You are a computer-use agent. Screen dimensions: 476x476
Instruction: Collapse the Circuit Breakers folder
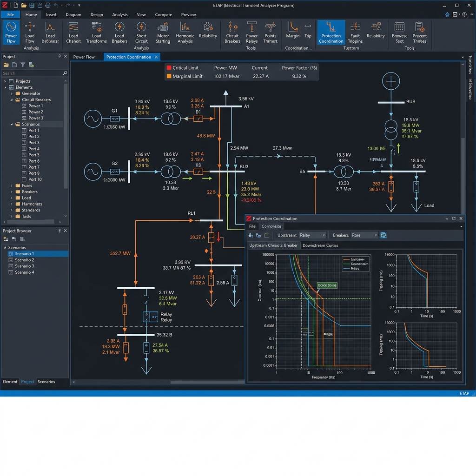pos(12,99)
